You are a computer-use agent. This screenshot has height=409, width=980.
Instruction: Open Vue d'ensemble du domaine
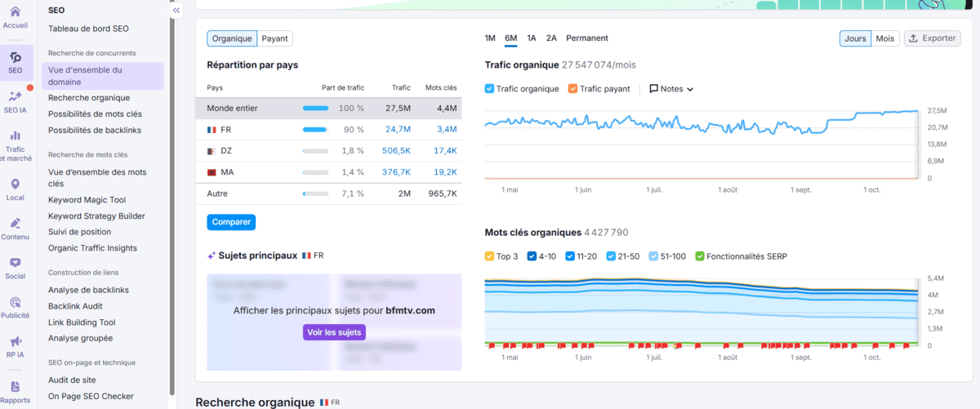(x=102, y=76)
